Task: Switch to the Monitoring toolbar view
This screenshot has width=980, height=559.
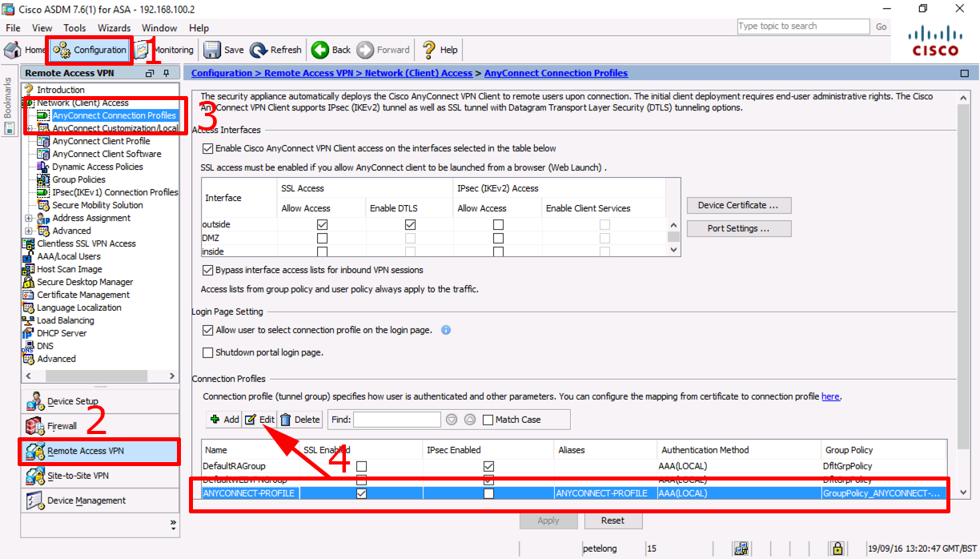Action: [164, 50]
